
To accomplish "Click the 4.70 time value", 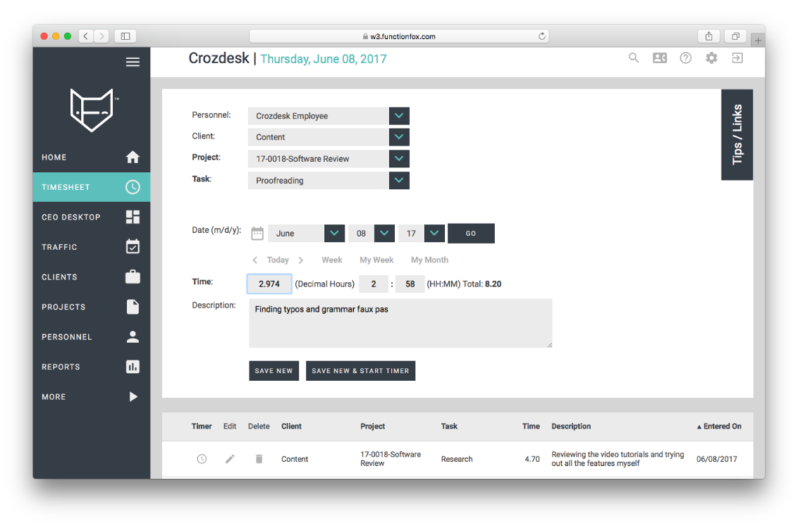I will (x=532, y=459).
